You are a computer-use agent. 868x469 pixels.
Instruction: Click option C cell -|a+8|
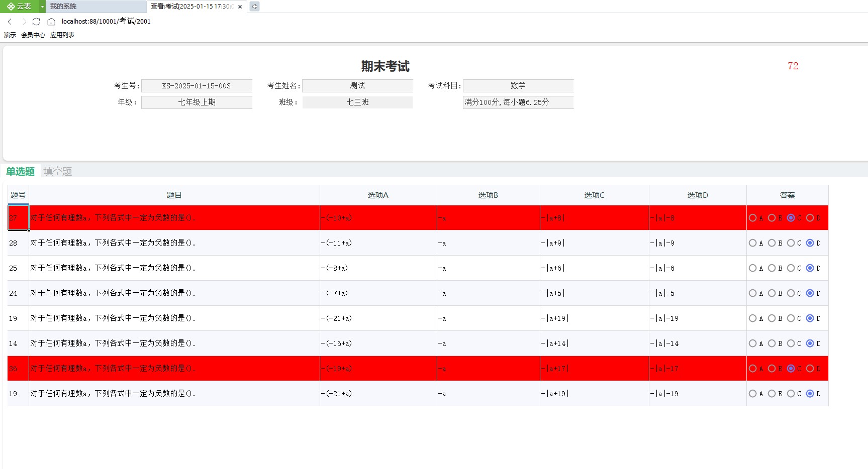[595, 218]
